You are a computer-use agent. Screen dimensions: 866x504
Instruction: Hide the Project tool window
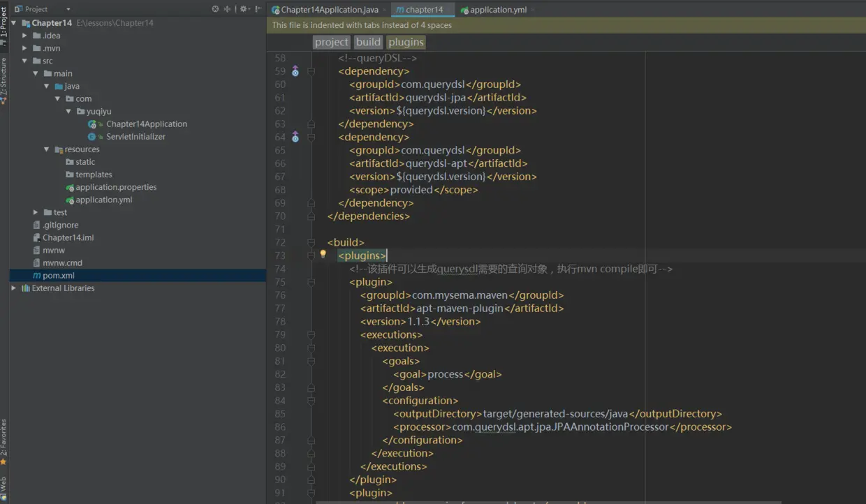(259, 9)
